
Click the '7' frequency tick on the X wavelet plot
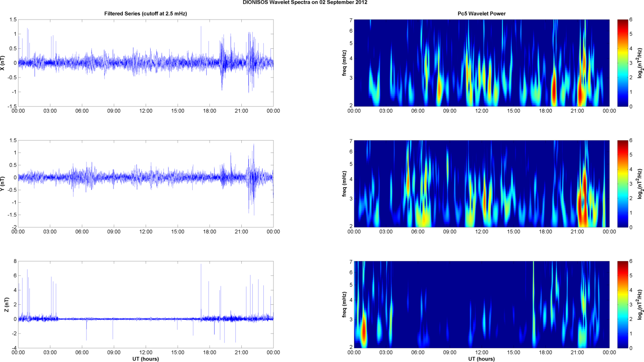tap(351, 20)
